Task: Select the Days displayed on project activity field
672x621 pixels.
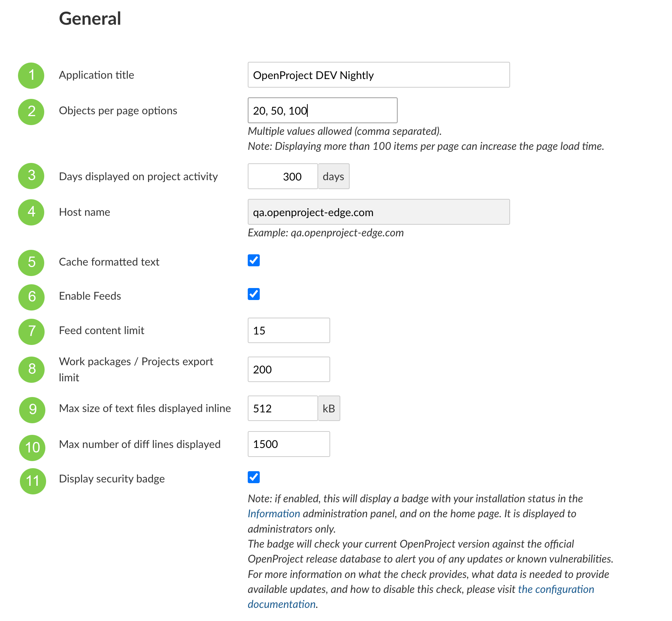Action: click(x=283, y=176)
